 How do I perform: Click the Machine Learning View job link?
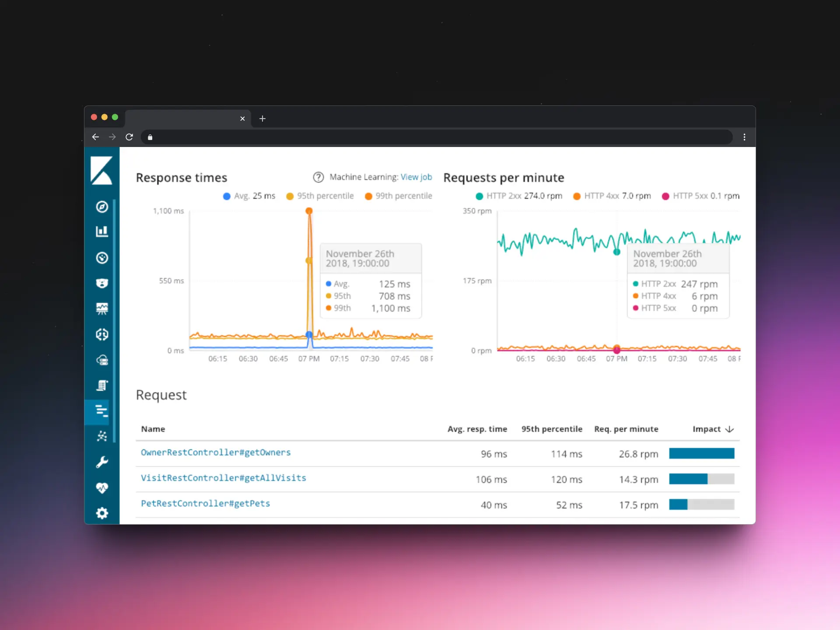coord(416,177)
